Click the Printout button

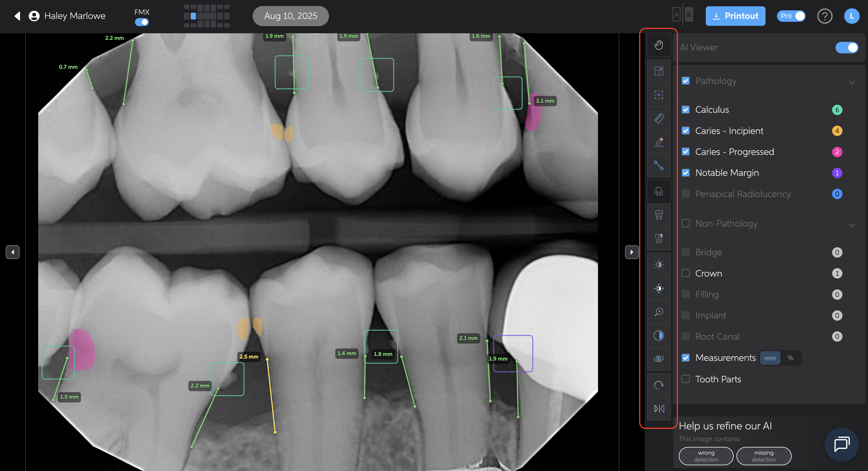point(735,16)
